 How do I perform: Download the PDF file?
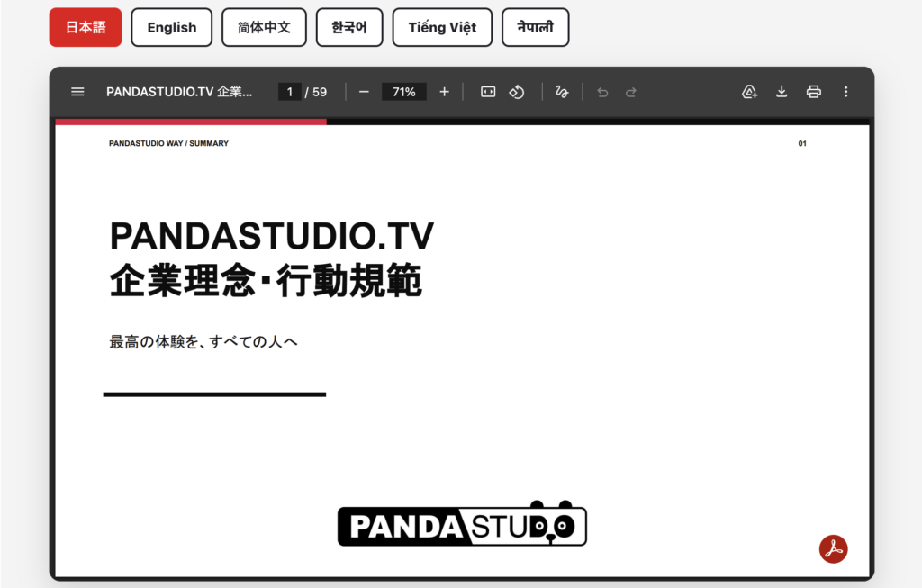click(782, 92)
